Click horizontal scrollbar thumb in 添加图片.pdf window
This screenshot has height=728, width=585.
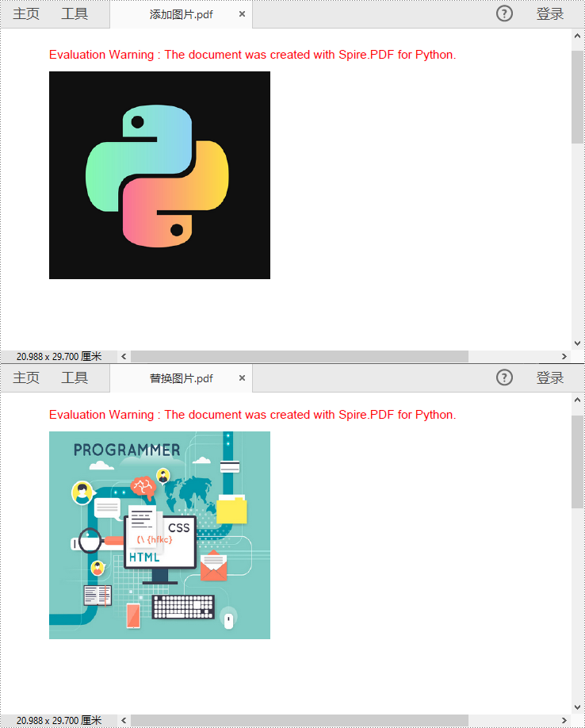[300, 357]
